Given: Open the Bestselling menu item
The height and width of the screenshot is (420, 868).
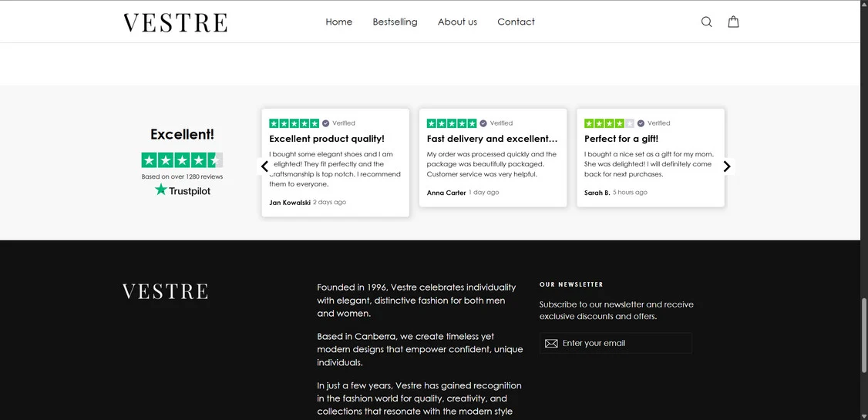Looking at the screenshot, I should pyautogui.click(x=395, y=22).
